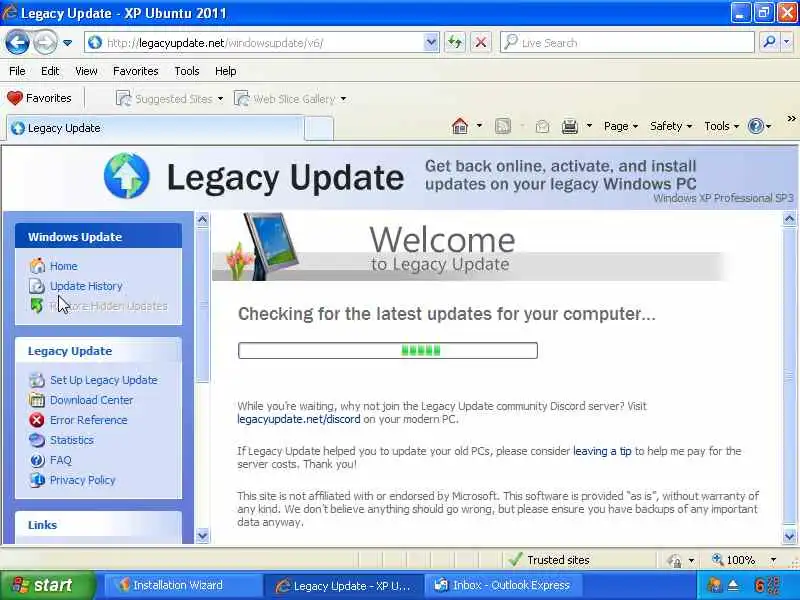Click the Home page house icon
The image size is (800, 600).
pos(460,126)
